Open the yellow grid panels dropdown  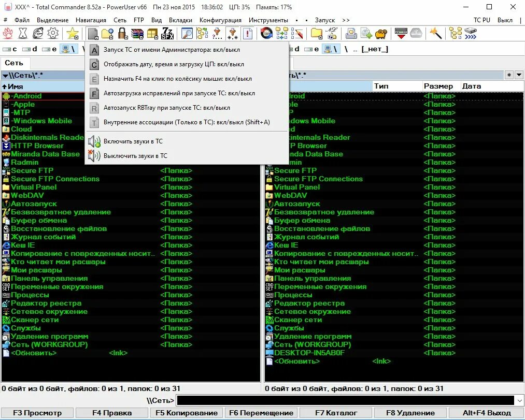tap(152, 34)
